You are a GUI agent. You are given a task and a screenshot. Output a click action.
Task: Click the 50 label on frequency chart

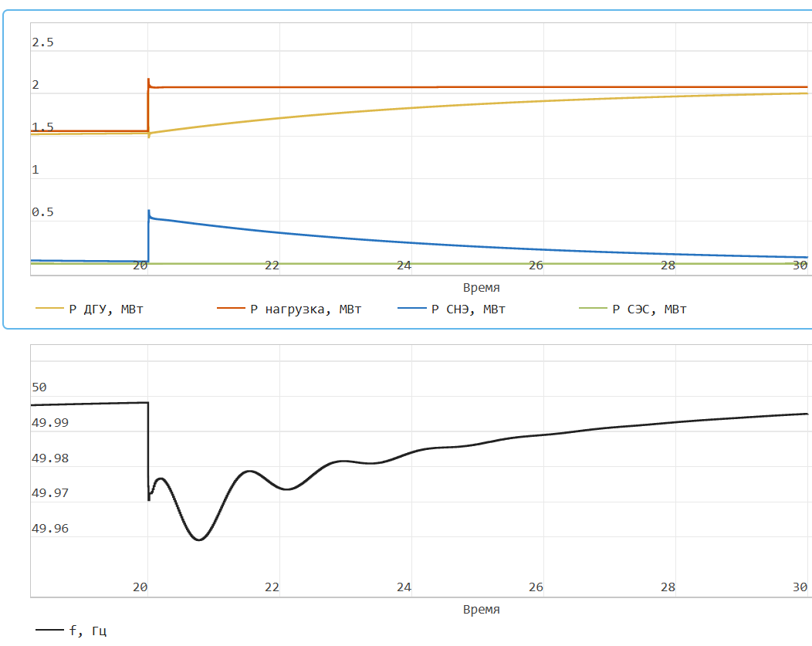pos(39,387)
